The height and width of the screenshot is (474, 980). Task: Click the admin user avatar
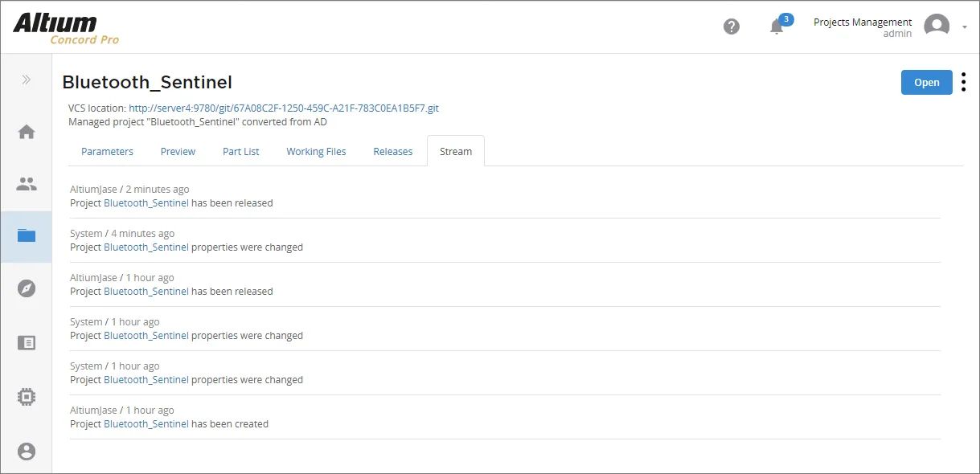pos(937,27)
